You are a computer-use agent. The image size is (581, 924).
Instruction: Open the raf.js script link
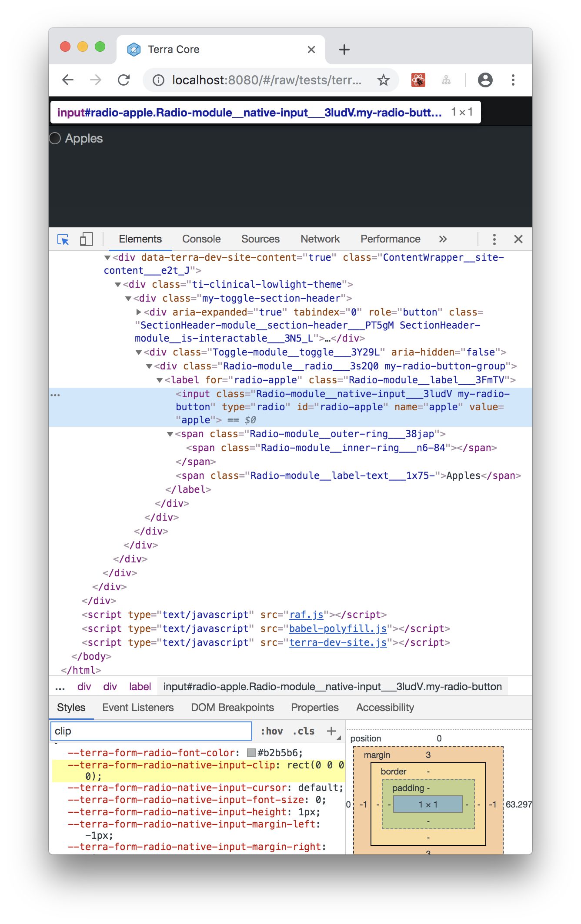306,615
